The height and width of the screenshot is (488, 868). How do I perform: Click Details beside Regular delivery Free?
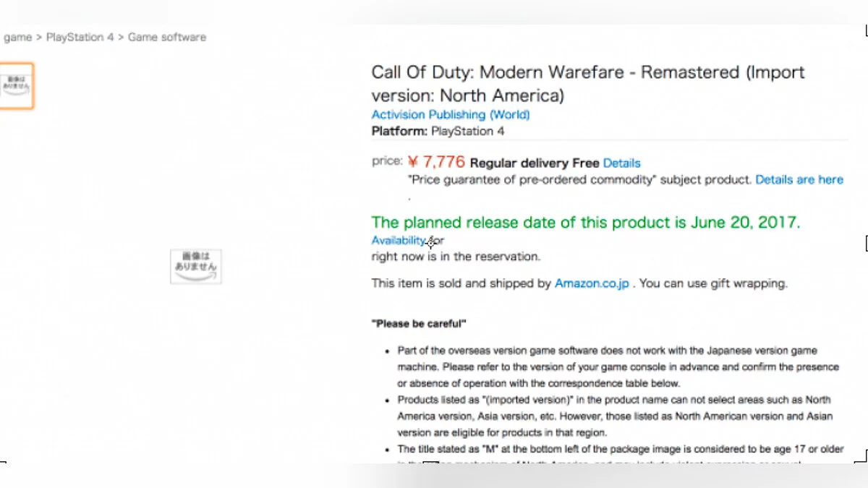click(x=621, y=163)
